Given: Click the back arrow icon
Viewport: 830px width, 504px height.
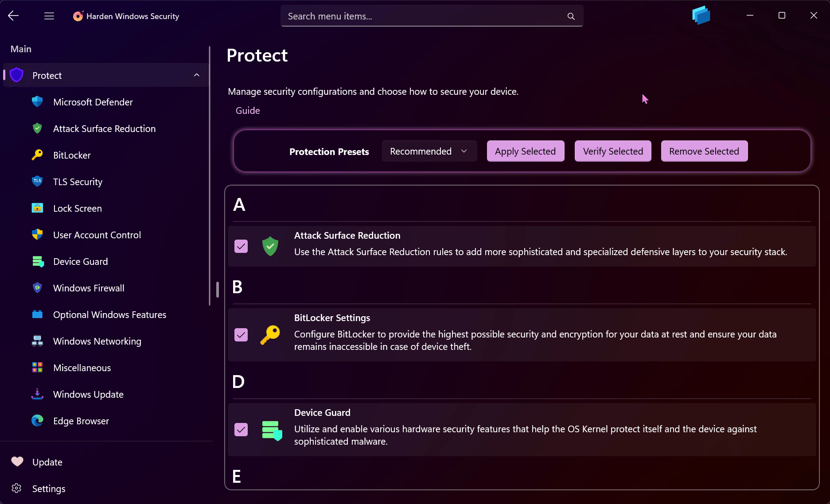Looking at the screenshot, I should coord(13,16).
